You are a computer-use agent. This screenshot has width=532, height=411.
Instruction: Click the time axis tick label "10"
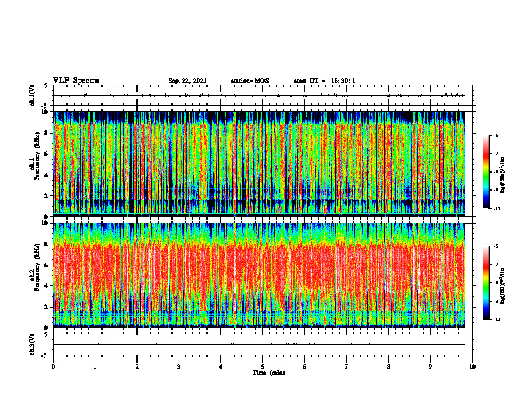(472, 367)
